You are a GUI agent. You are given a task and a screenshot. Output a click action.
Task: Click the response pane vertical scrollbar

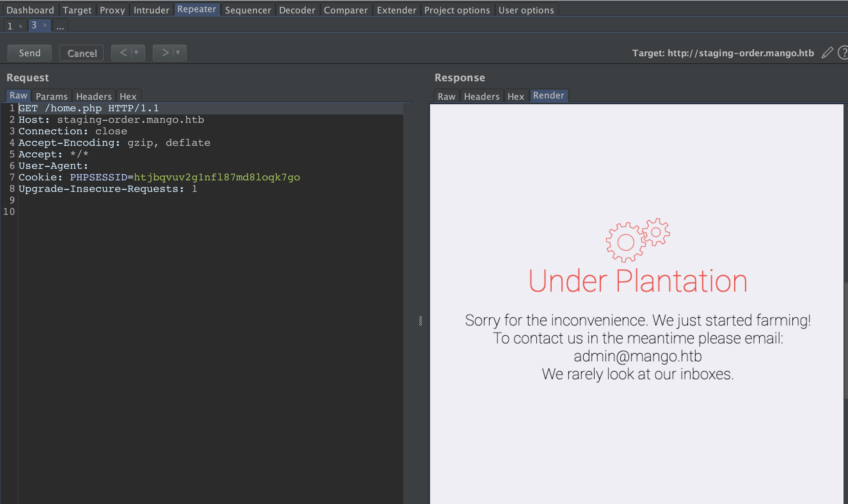(x=846, y=341)
